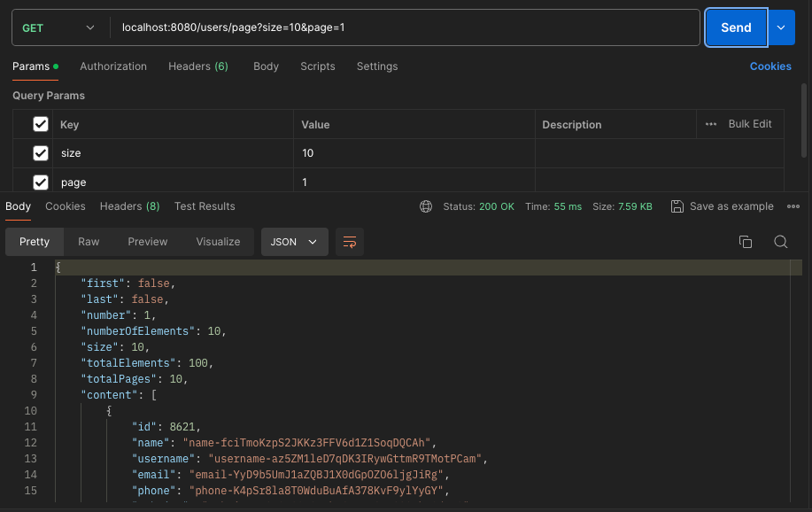This screenshot has width=812, height=512.
Task: Switch to the request Body tab
Action: (x=266, y=66)
